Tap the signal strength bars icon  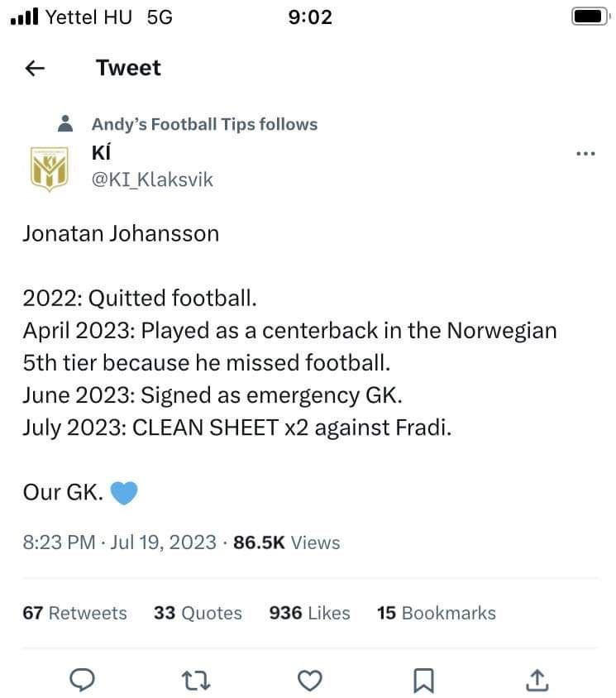[x=25, y=17]
